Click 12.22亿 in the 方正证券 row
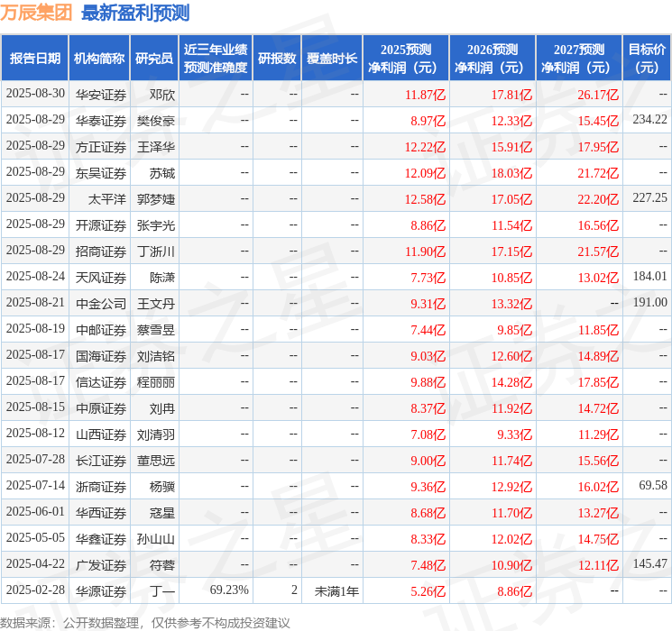 pyautogui.click(x=425, y=147)
